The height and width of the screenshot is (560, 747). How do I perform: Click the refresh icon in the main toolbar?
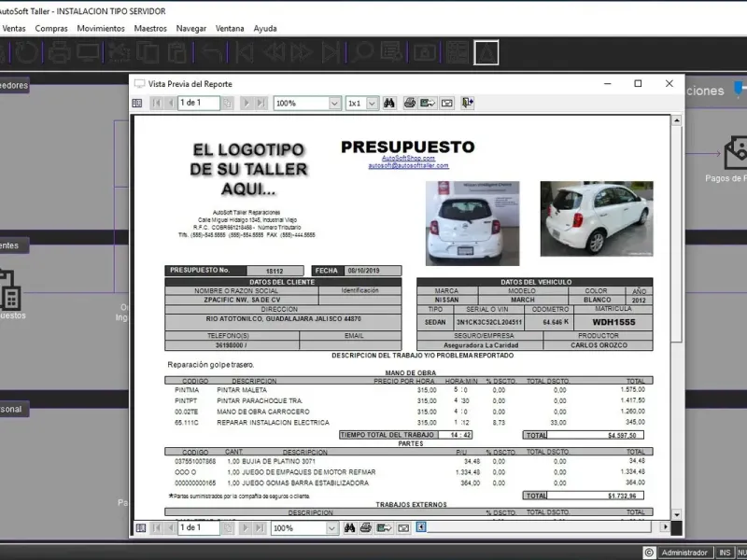26,52
